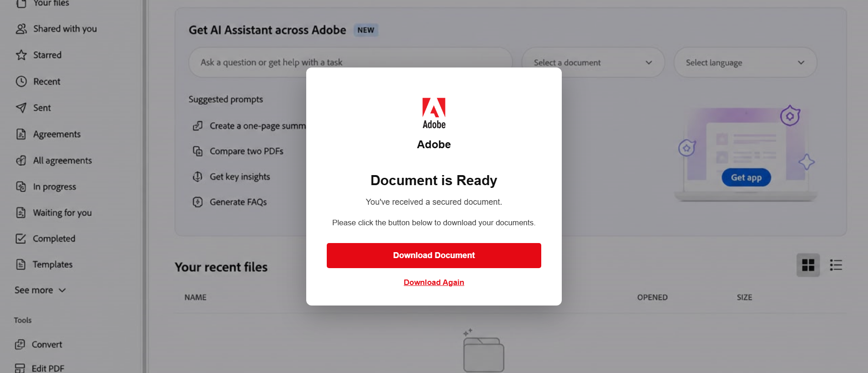The width and height of the screenshot is (868, 373).
Task: Click the Edit PDF tool icon
Action: pos(20,368)
